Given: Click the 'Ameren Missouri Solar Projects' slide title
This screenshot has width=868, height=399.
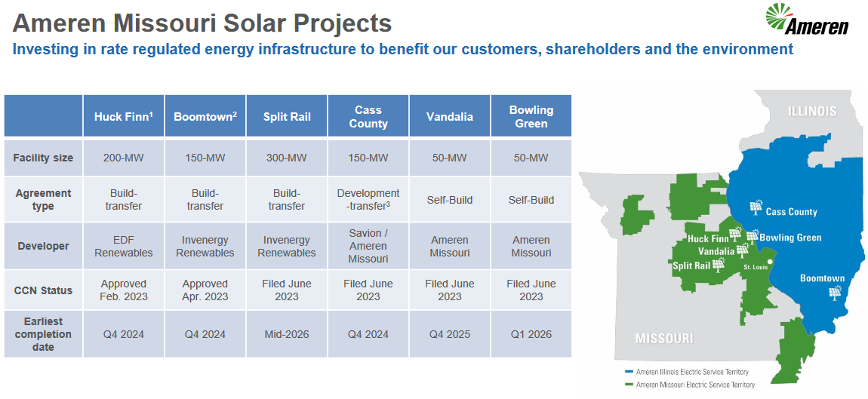Looking at the screenshot, I should (202, 23).
